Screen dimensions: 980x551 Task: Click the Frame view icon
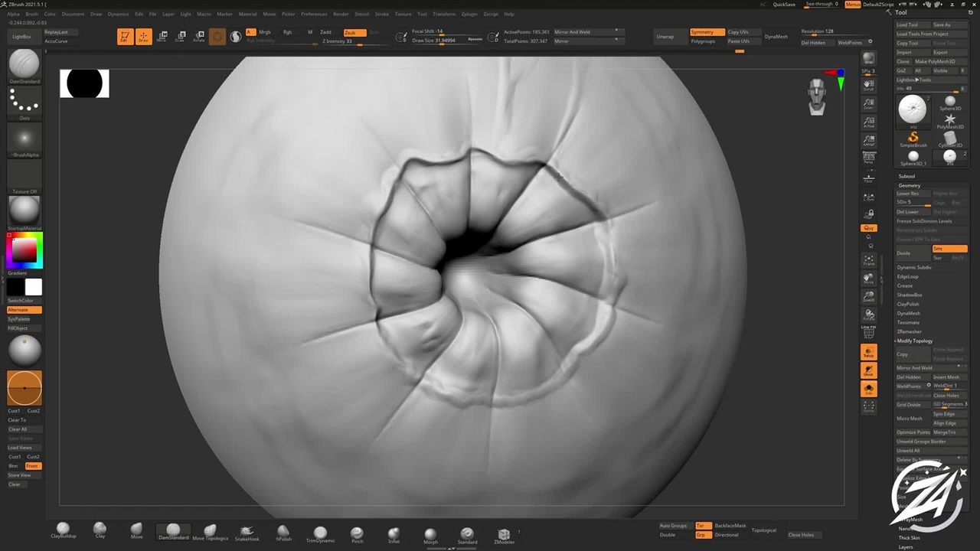tap(868, 260)
